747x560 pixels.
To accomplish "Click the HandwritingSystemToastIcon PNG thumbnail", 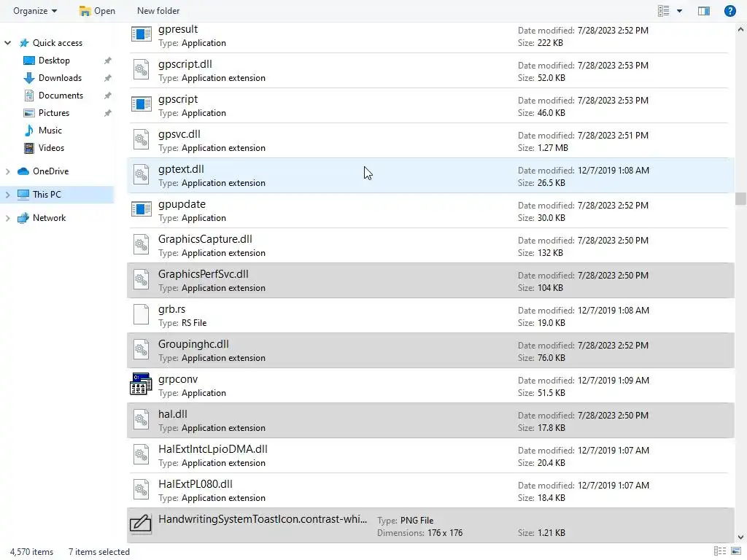I will click(141, 525).
